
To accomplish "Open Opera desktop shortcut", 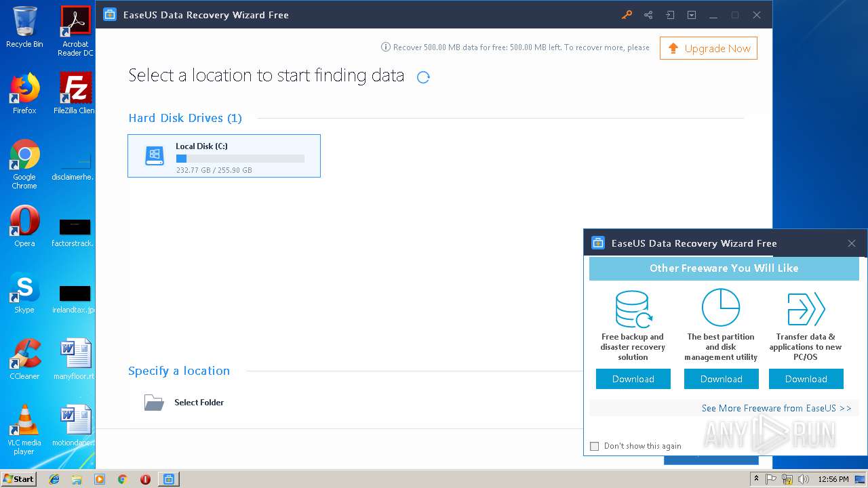I will 24,226.
